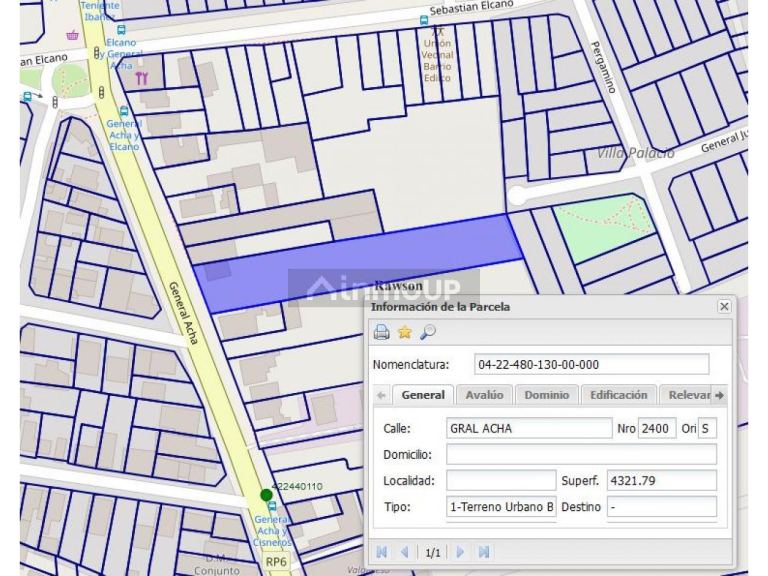
Task: Click bus stop on Sebastian Elcano street
Action: coord(424,20)
